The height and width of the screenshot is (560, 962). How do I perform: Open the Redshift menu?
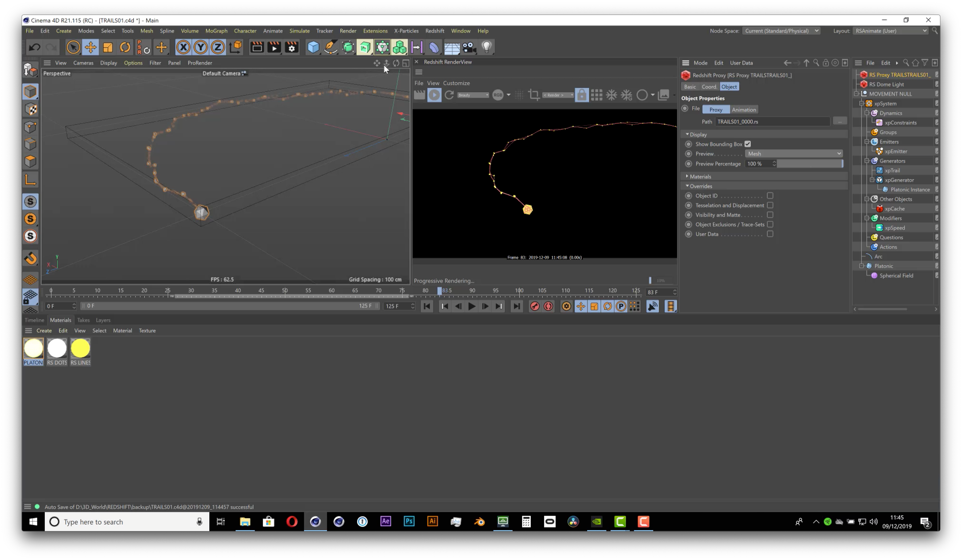pyautogui.click(x=435, y=31)
